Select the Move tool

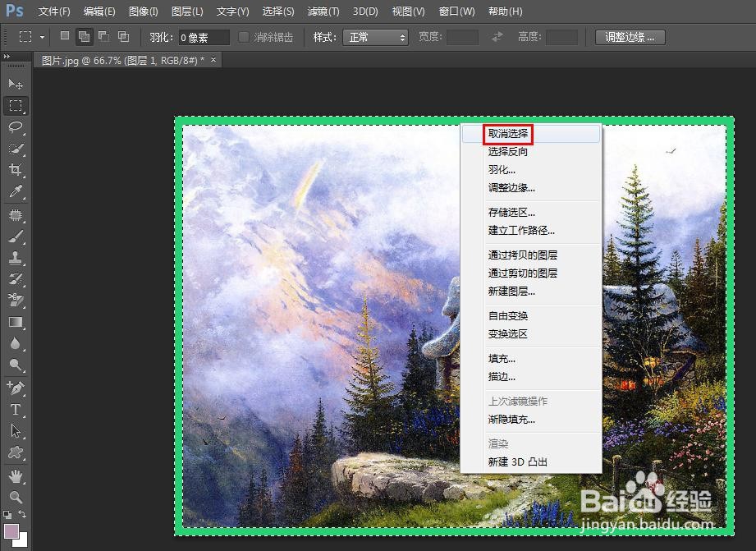tap(15, 83)
